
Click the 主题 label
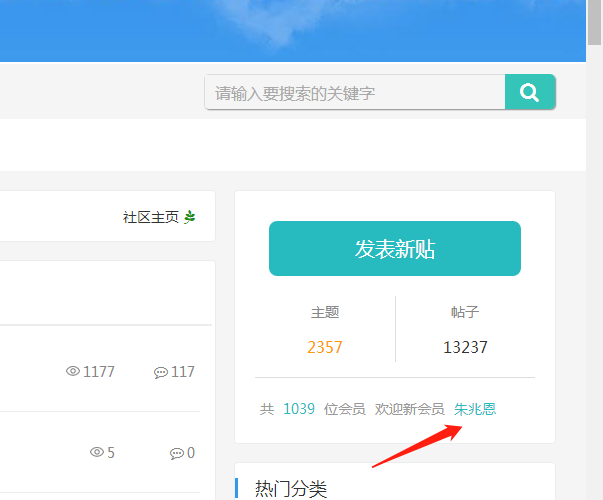coord(325,312)
